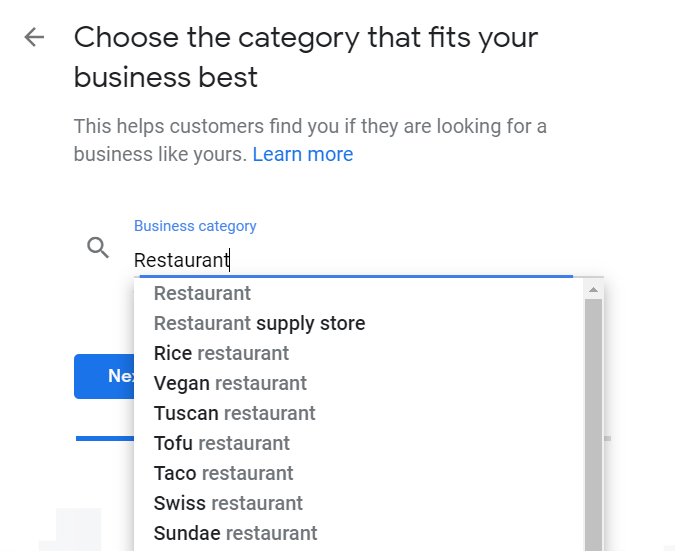The image size is (675, 551).
Task: Choose Sundae restaurant suggestion
Action: pos(235,533)
